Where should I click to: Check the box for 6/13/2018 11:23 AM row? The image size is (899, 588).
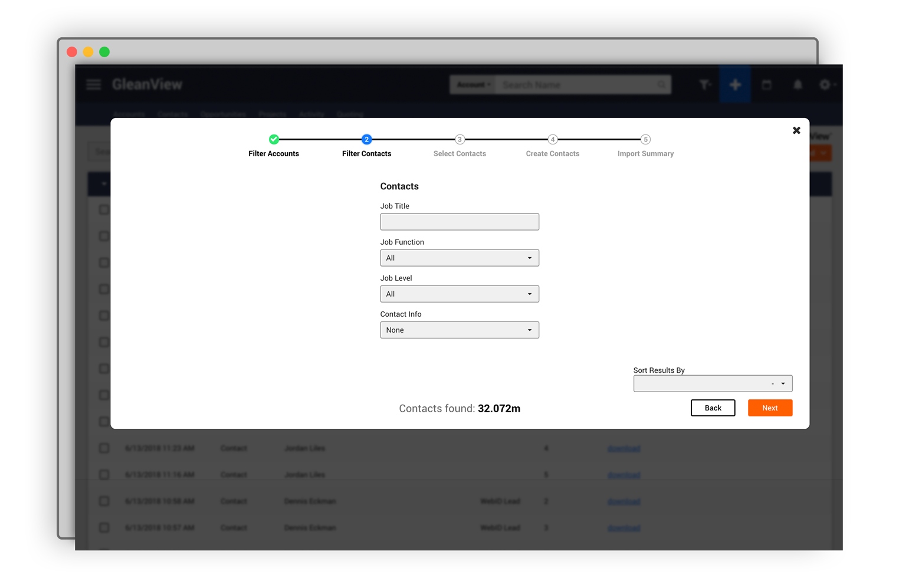[104, 448]
